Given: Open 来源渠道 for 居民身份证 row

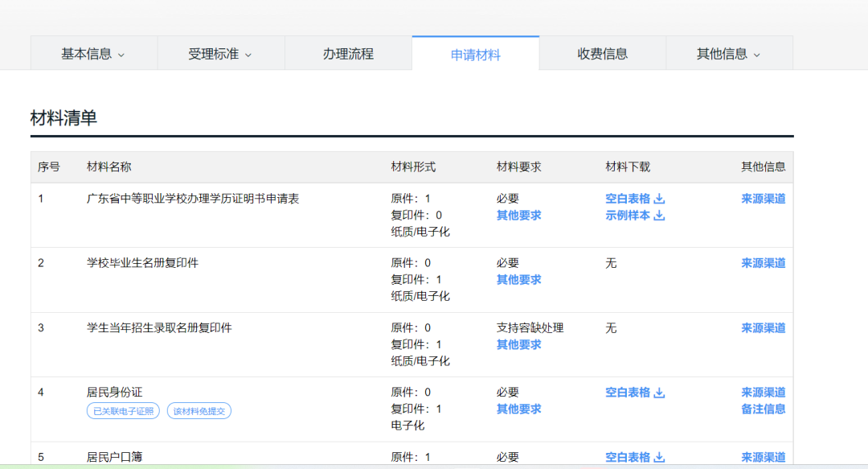Looking at the screenshot, I should click(763, 393).
